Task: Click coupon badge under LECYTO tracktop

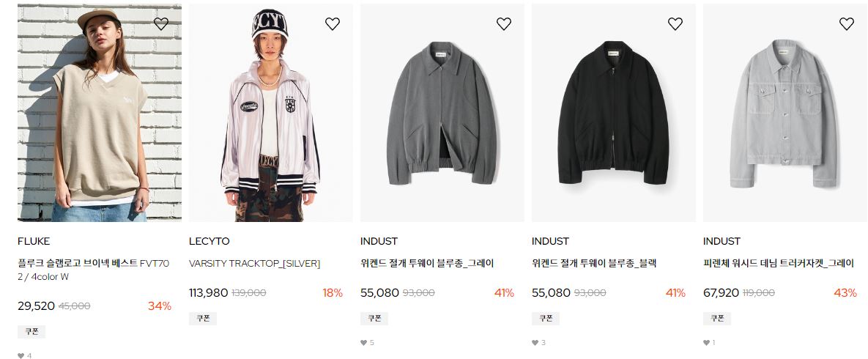Action: point(203,318)
